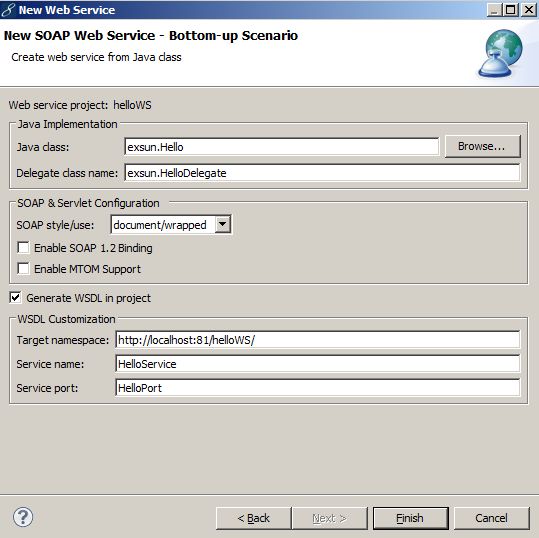
Task: Enable MTOM Support checkbox
Action: click(x=23, y=268)
